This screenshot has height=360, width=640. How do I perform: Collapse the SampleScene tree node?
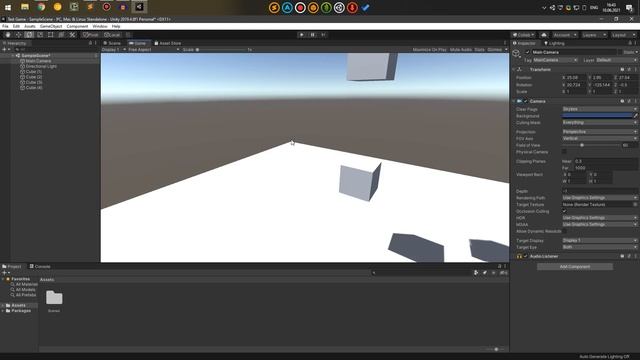pos(13,56)
